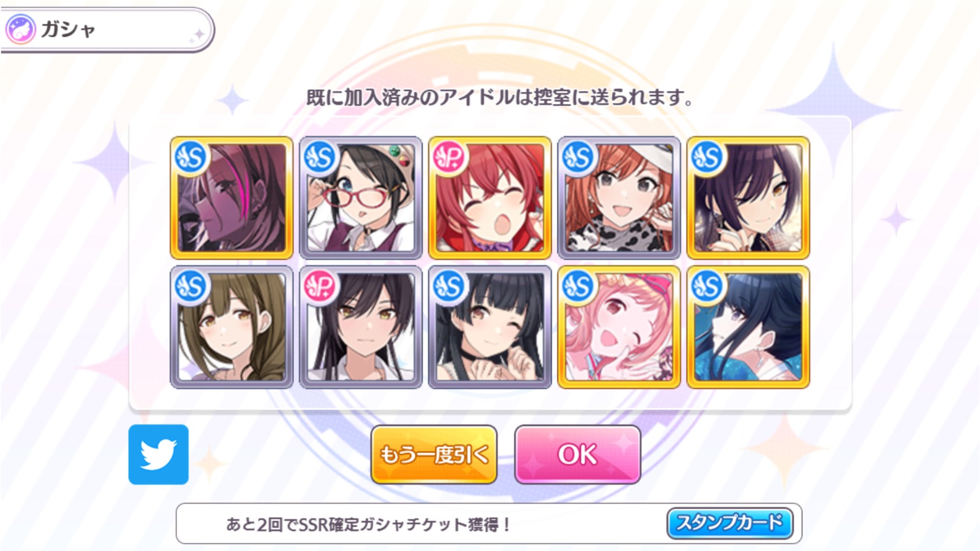Pull again with the orange もう一度引く button
The height and width of the screenshot is (551, 980).
pos(434,454)
